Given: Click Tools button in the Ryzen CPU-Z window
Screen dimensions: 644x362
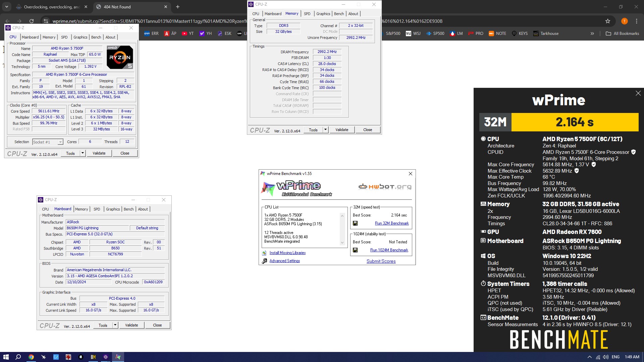Looking at the screenshot, I should coord(70,153).
